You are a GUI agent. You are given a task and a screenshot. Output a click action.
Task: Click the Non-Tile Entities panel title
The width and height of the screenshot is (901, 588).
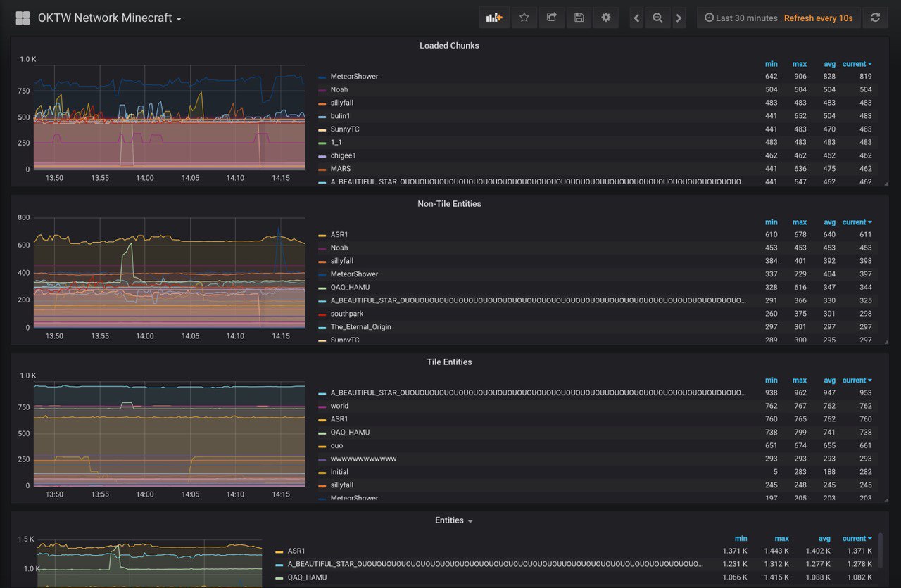[x=449, y=204]
